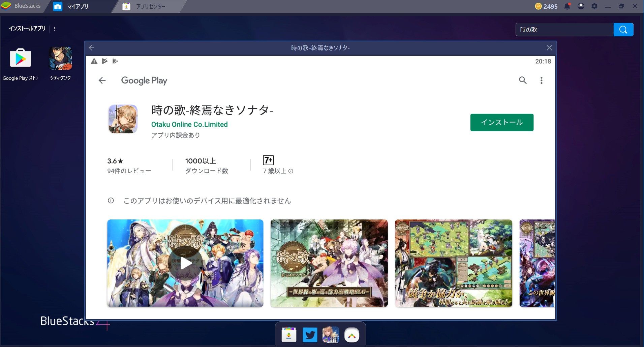
Task: Open the installed apps three-dot menu
Action: (55, 29)
